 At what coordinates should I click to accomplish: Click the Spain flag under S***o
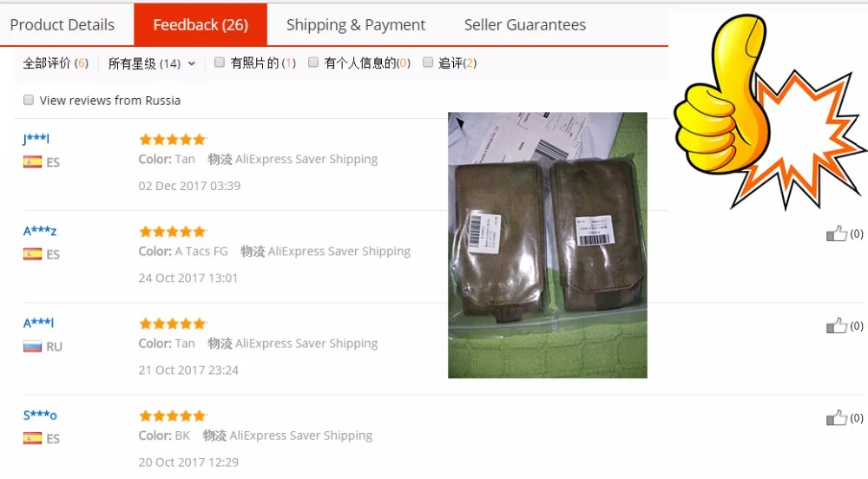click(32, 438)
